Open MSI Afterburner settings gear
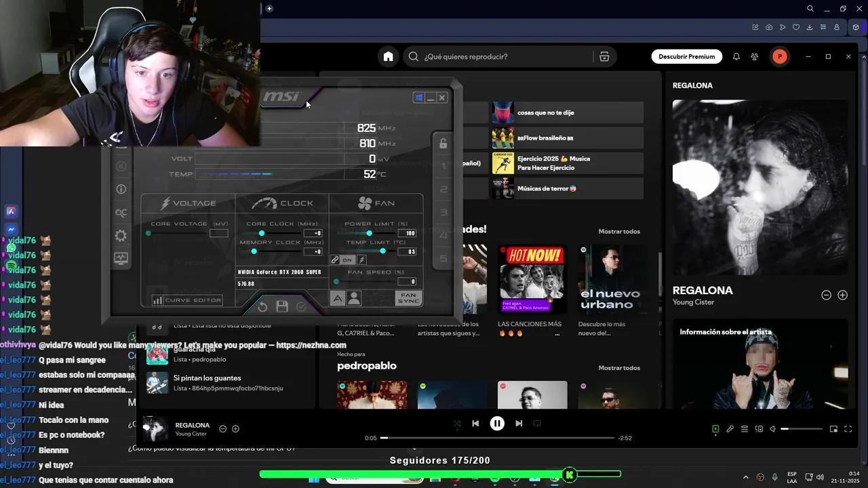 [x=121, y=236]
